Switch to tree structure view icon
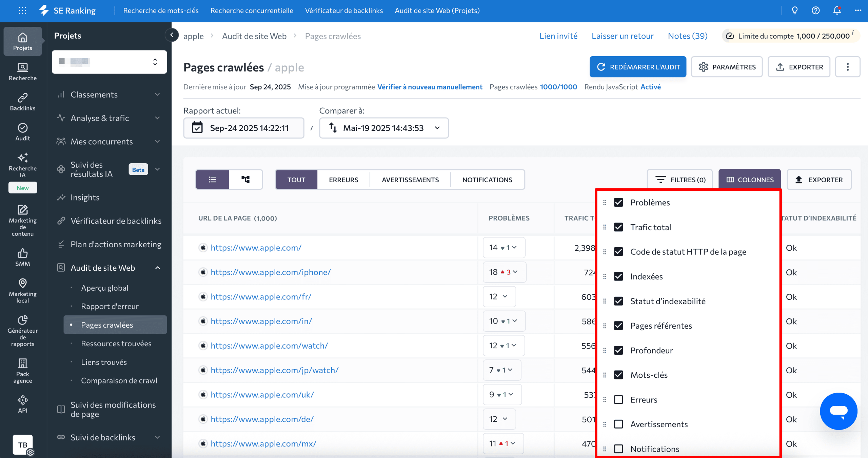Image resolution: width=868 pixels, height=458 pixels. pyautogui.click(x=245, y=180)
